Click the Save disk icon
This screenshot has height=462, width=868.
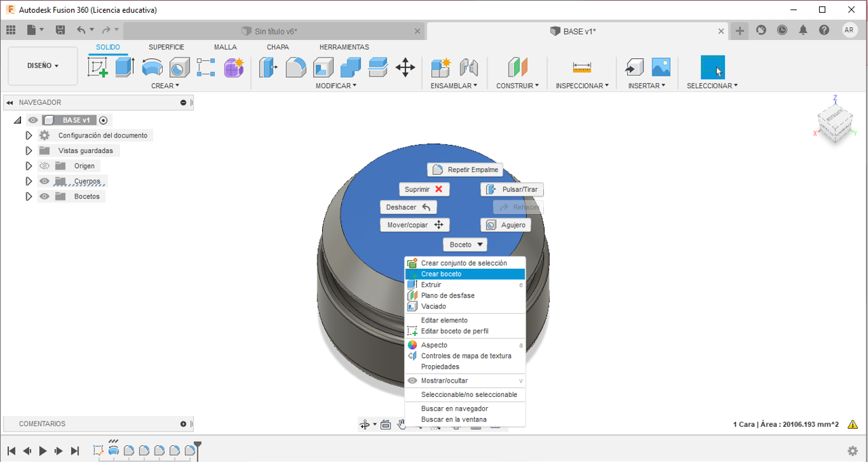coord(60,30)
